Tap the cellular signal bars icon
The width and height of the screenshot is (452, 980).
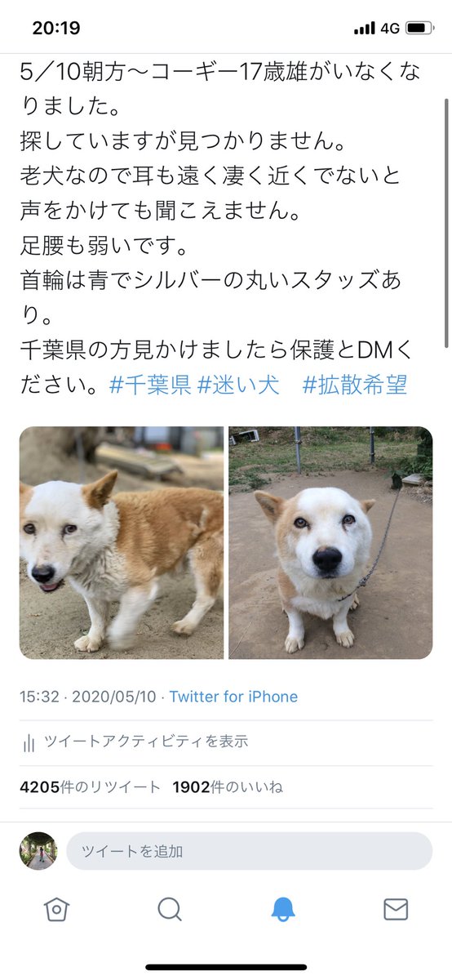[x=364, y=29]
